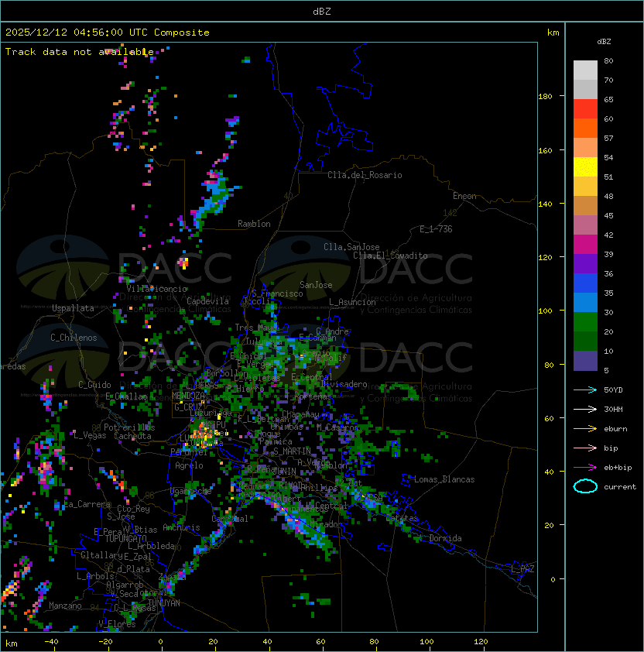Click the C_Chilenos map label
Screen dimensions: 644x652
(x=74, y=338)
